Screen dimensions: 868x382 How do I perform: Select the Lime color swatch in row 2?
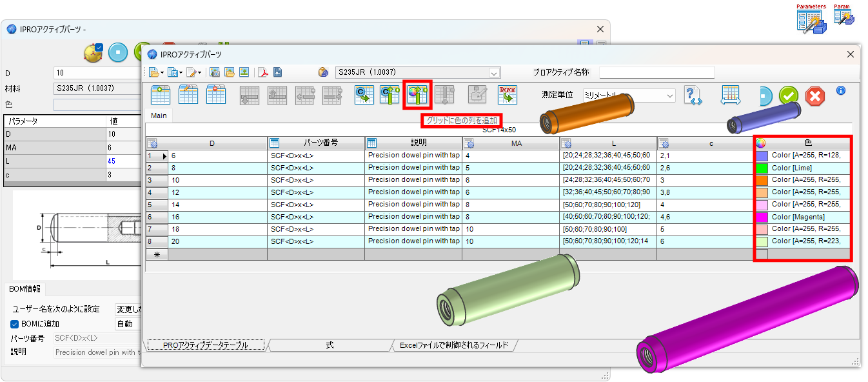pos(762,168)
